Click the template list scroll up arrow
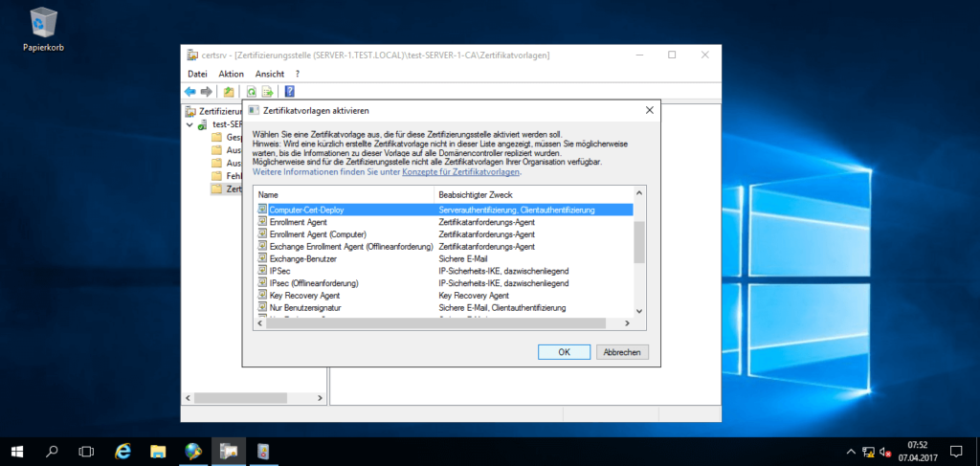 [638, 193]
